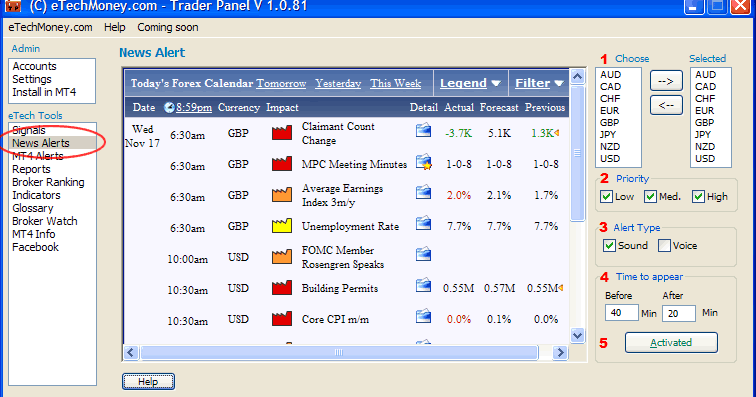Screen dimensions: 756x397
Task: Click the <-- remove currency button
Action: (x=666, y=105)
